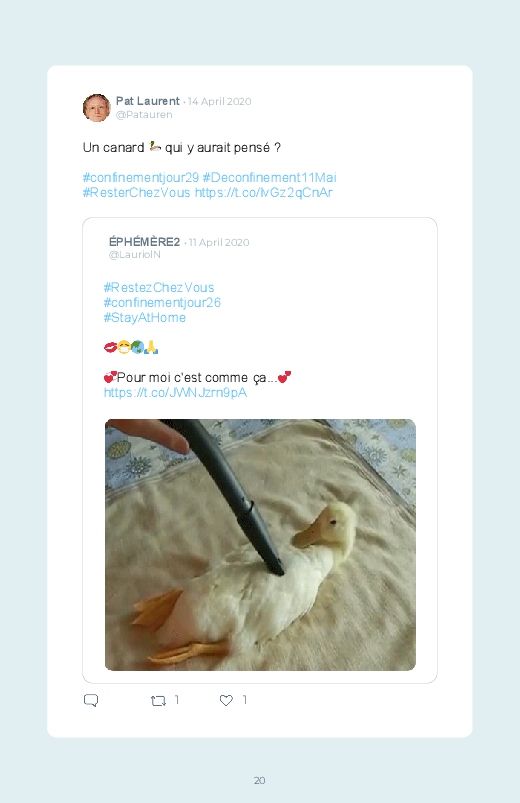Open the #ResterChezVous hashtag
The image size is (520, 803).
pyautogui.click(x=136, y=193)
